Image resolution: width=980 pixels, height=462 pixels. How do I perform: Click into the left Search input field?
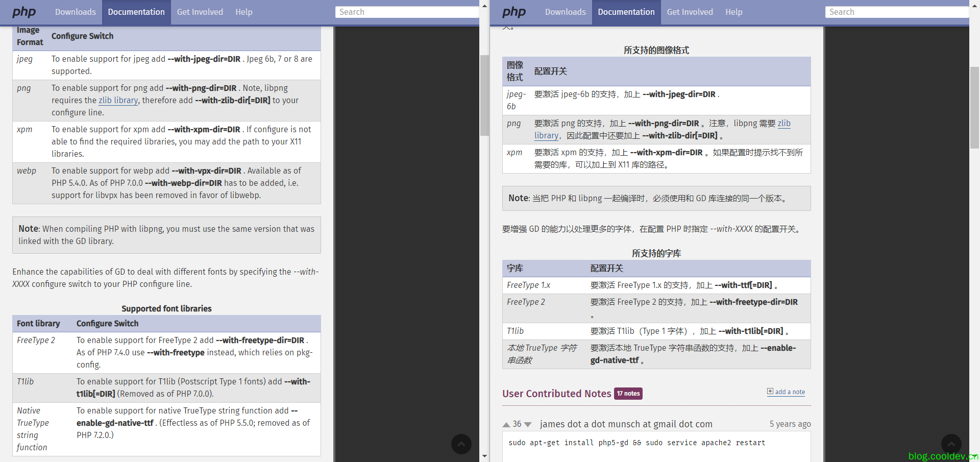(406, 11)
